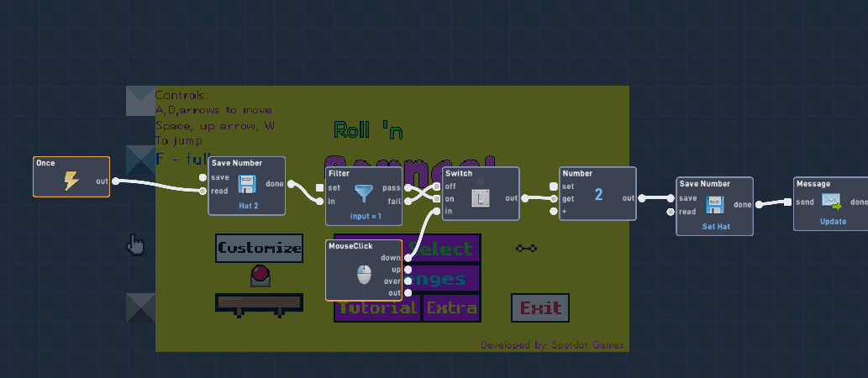Select the Number node '+' port
The width and height of the screenshot is (868, 378).
click(x=553, y=211)
